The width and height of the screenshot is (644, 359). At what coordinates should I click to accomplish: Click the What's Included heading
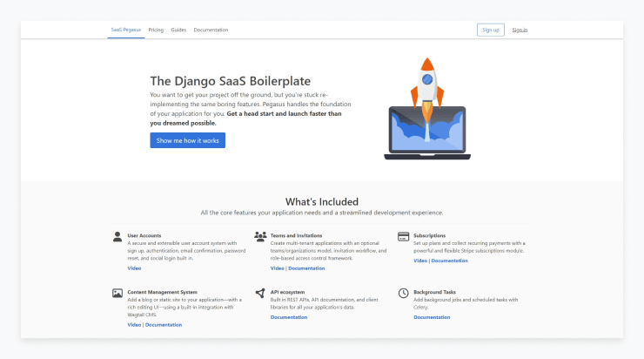[x=322, y=202]
